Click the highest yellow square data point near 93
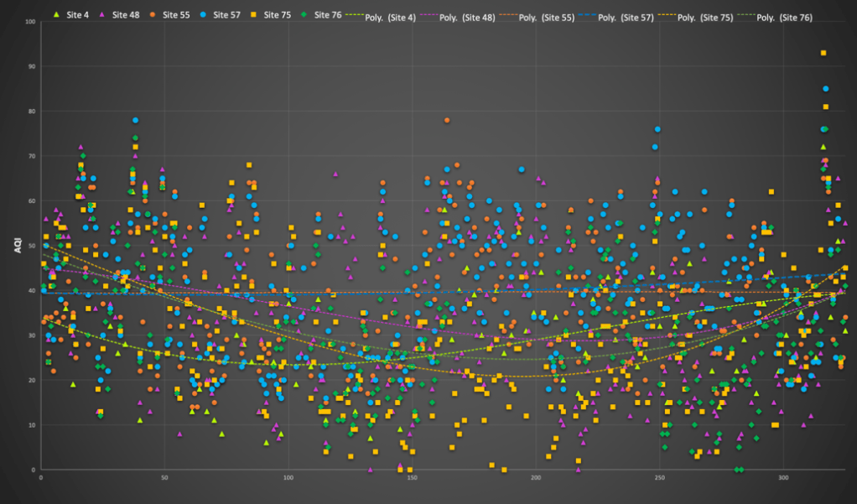 [823, 53]
